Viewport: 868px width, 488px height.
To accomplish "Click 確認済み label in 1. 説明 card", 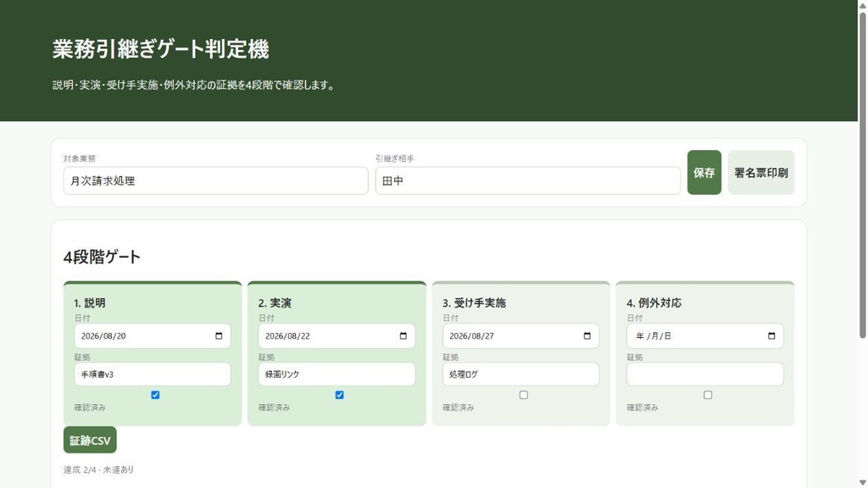I will 90,408.
